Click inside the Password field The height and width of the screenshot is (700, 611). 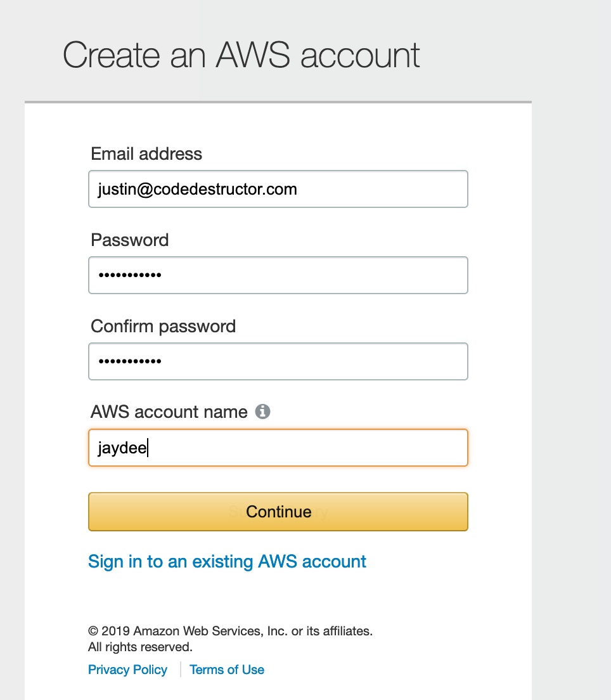(278, 275)
